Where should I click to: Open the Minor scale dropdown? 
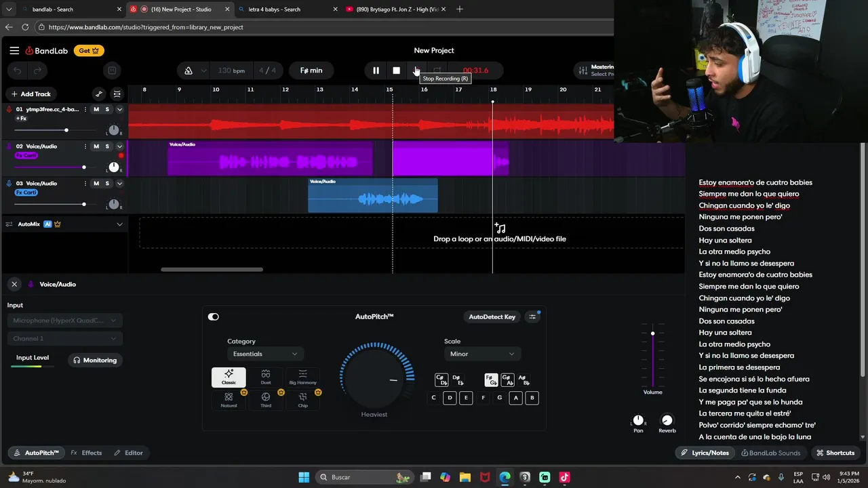tap(482, 354)
